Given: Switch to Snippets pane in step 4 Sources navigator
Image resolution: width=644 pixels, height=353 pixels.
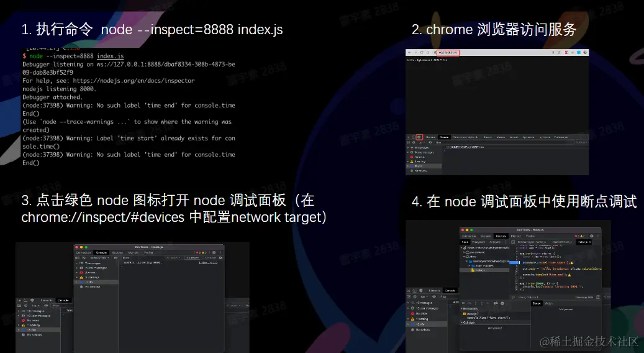Looking at the screenshot, I should coord(495,242).
